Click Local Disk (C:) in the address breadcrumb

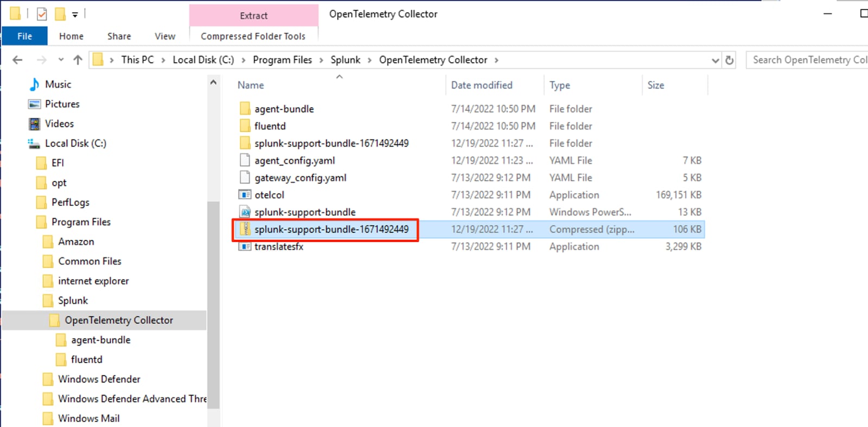[203, 60]
